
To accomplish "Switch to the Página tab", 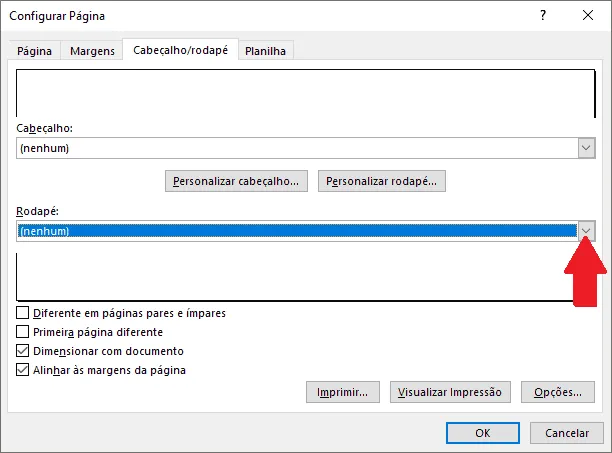I will pyautogui.click(x=34, y=51).
